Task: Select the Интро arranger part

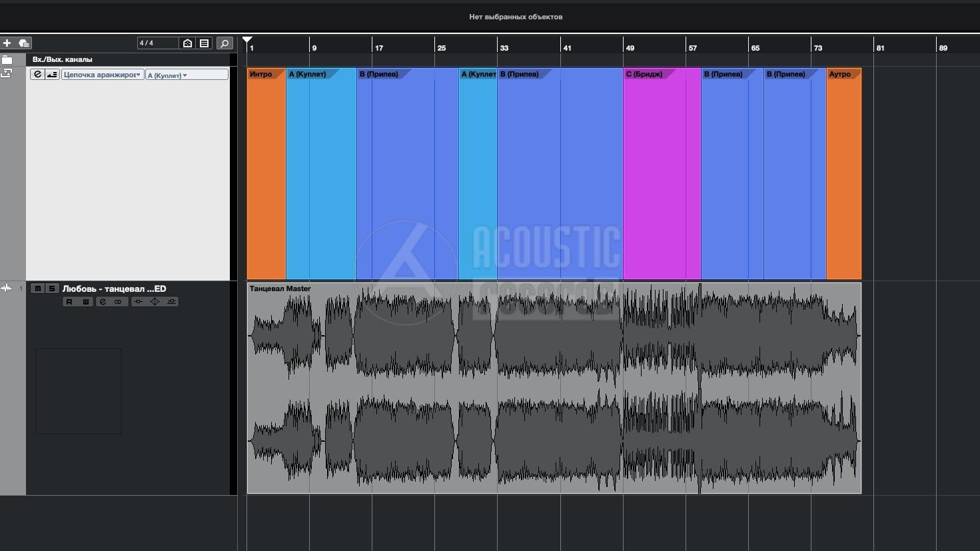Action: point(266,173)
